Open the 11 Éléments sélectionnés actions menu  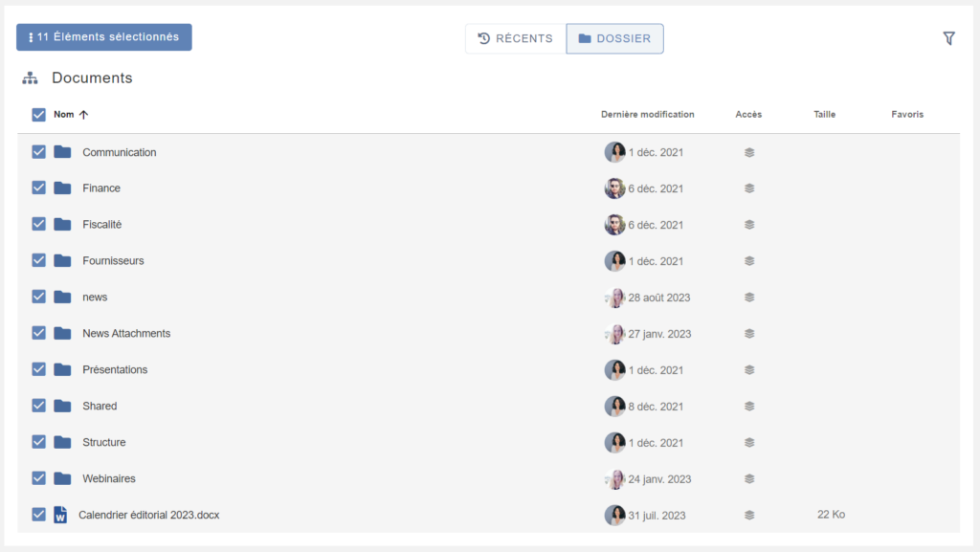click(104, 37)
